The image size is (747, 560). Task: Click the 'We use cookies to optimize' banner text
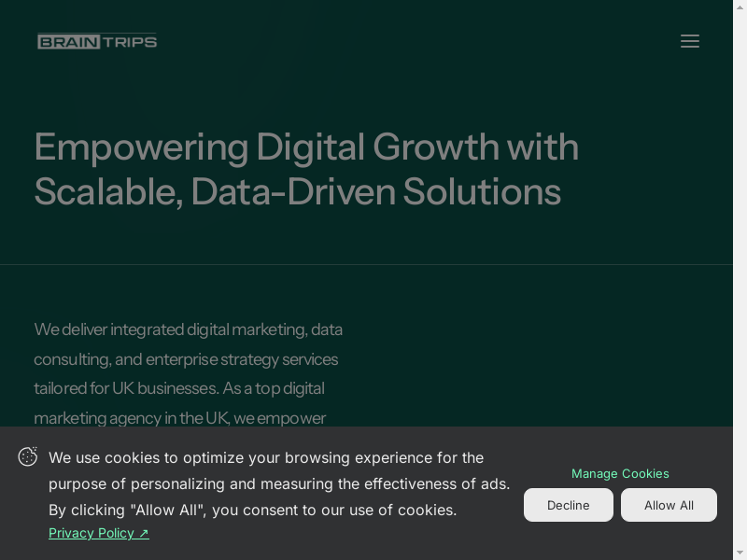(266, 457)
